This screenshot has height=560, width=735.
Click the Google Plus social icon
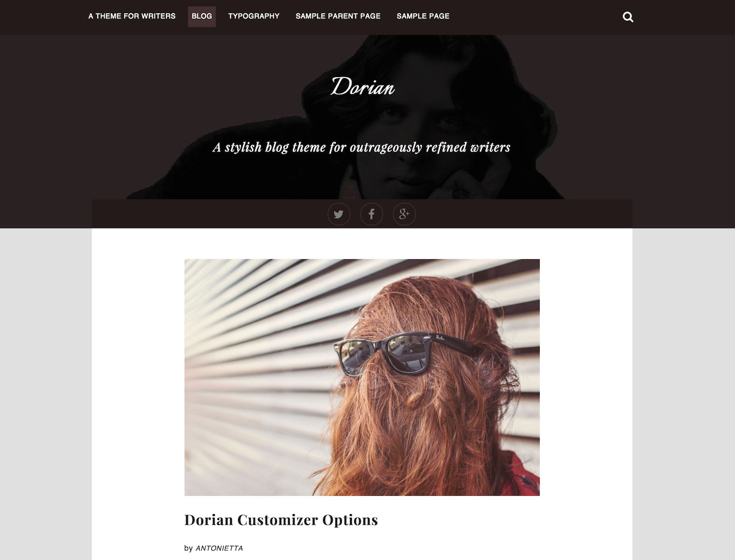click(404, 214)
